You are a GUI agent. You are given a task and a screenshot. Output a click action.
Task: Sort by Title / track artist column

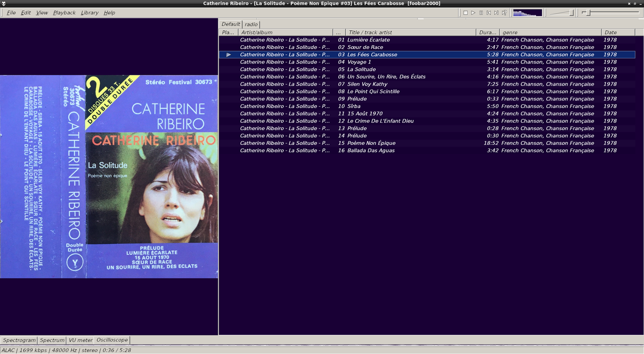(x=412, y=32)
